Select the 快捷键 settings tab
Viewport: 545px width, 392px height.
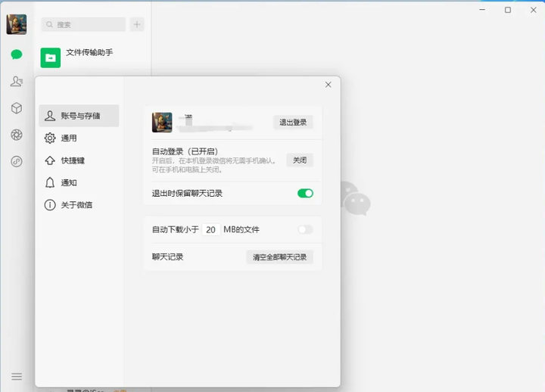79,160
